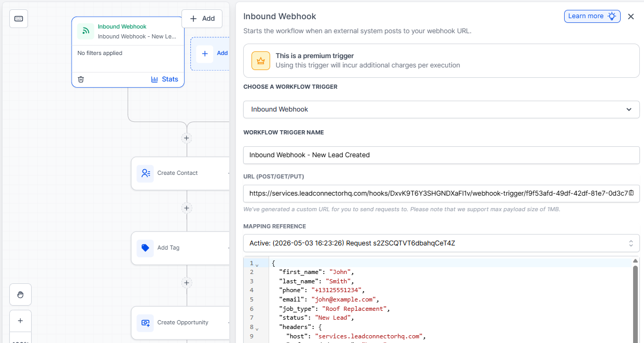Add step between Create Contact and Add Tag

pos(187,208)
